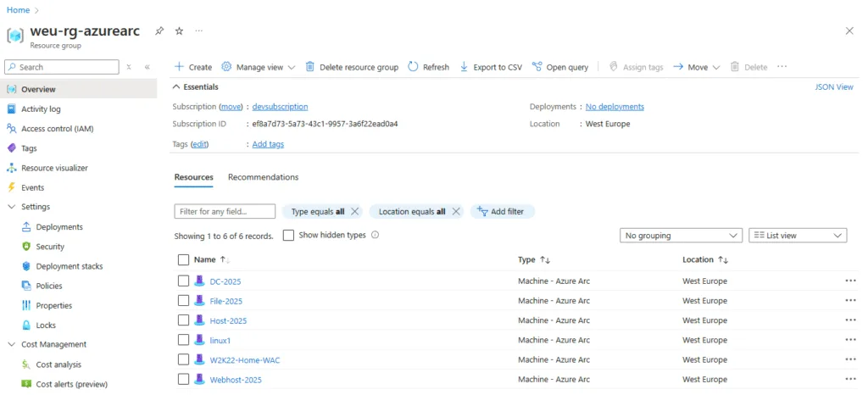Collapse the Settings section
Screen dimensions: 868x395
click(x=12, y=206)
